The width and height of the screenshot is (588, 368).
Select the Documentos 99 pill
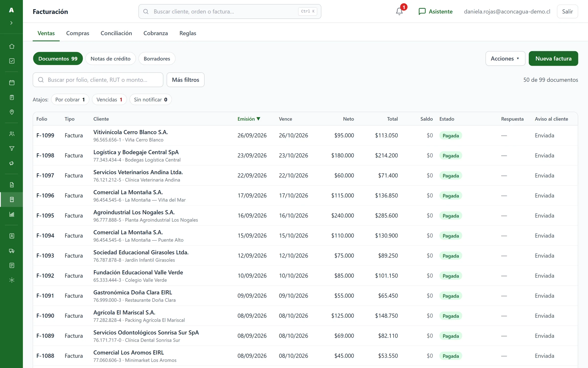pyautogui.click(x=58, y=59)
